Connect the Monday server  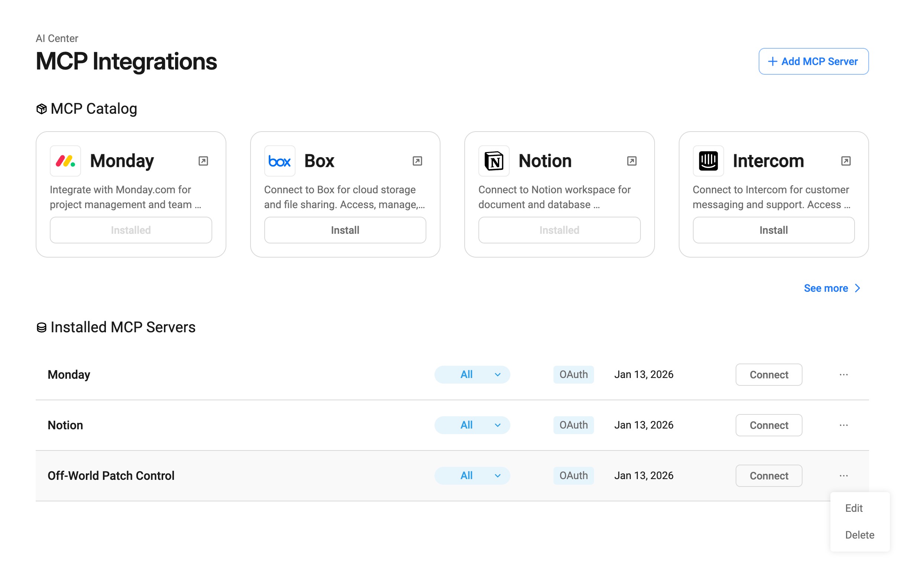(x=769, y=375)
